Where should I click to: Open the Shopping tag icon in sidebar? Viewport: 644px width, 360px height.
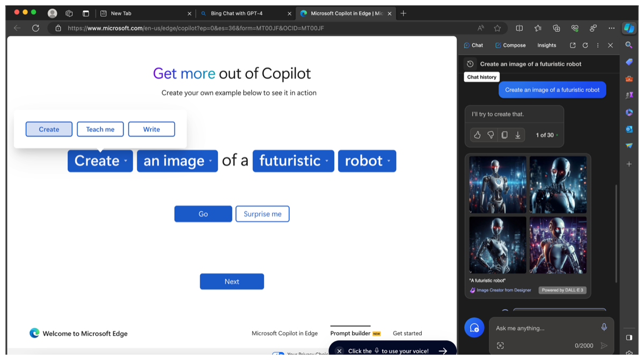click(629, 62)
